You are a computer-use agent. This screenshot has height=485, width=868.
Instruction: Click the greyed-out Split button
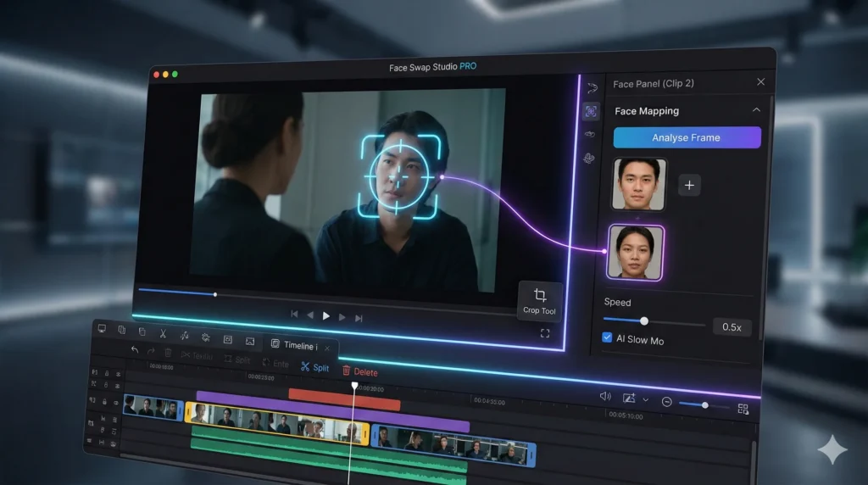coord(237,360)
